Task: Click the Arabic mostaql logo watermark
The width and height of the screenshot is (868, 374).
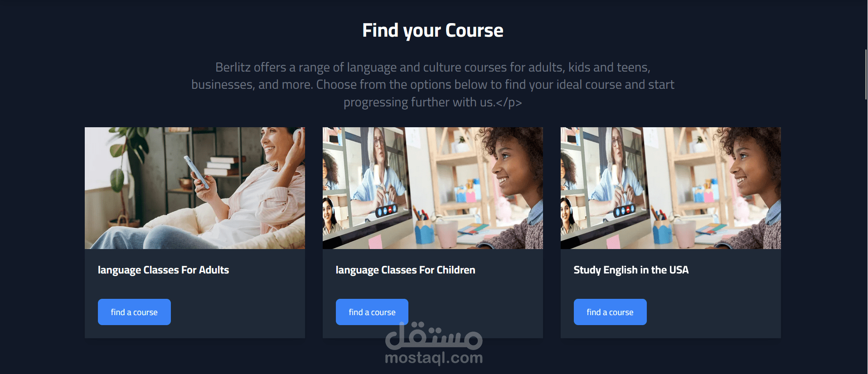Action: [x=434, y=336]
